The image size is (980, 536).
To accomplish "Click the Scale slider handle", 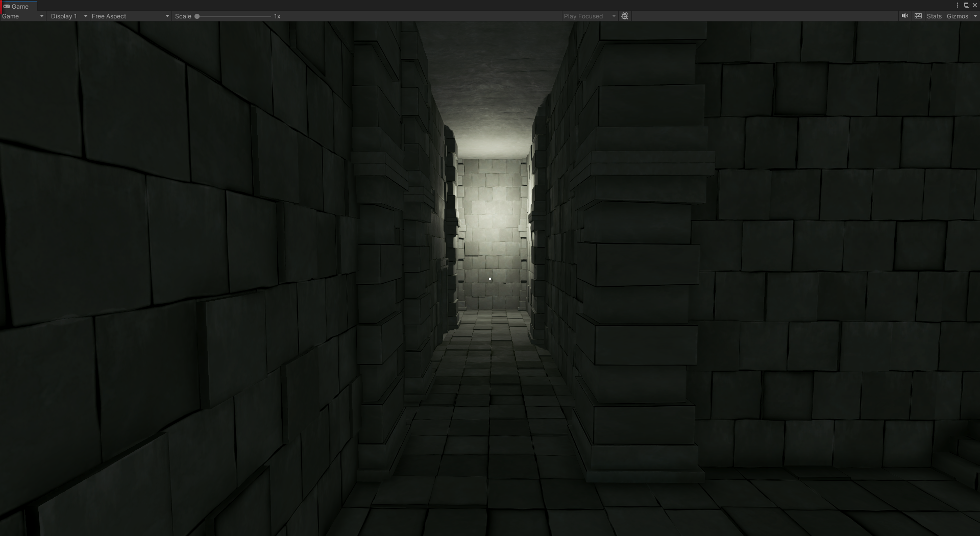I will 197,16.
